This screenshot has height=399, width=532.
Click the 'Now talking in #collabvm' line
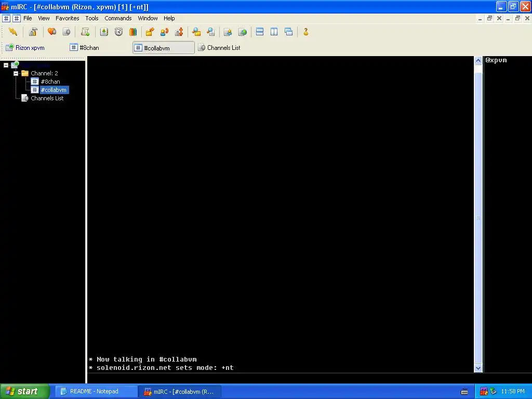click(143, 360)
